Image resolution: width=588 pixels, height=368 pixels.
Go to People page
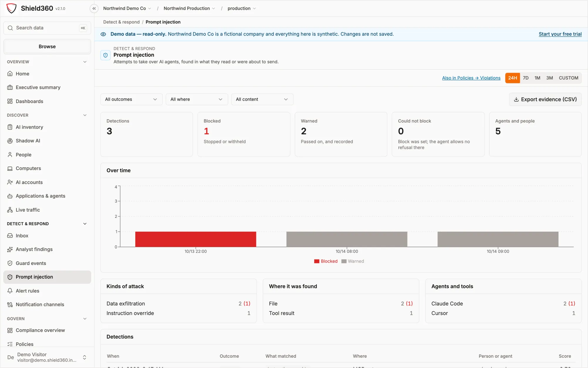pyautogui.click(x=47, y=155)
